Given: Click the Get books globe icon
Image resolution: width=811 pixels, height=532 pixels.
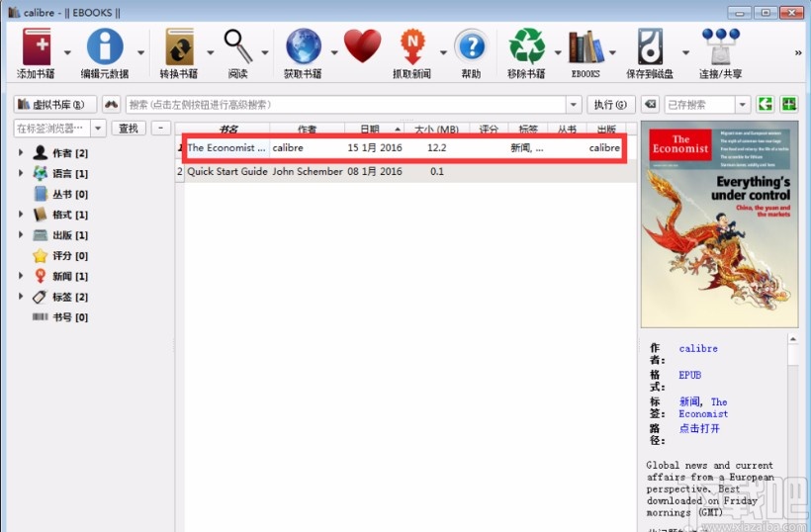Looking at the screenshot, I should [x=304, y=46].
